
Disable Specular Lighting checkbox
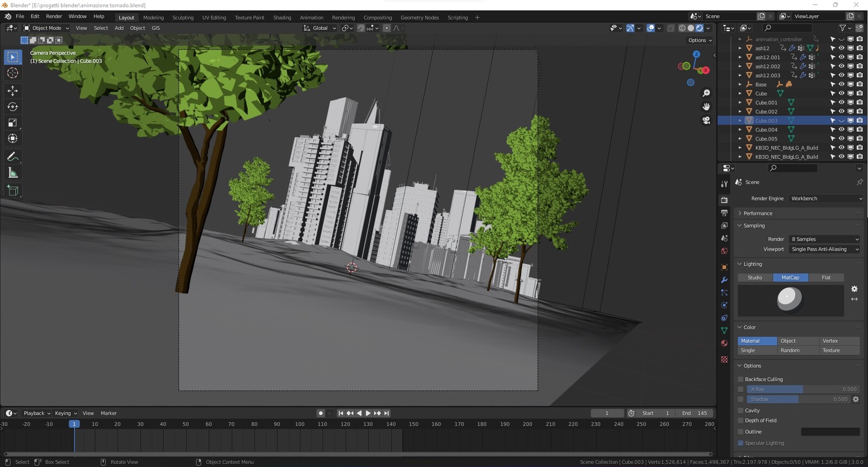741,443
